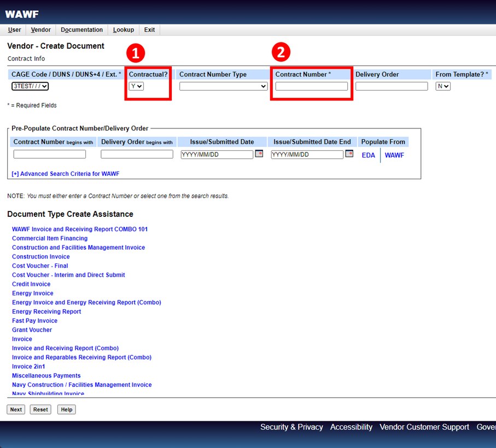The image size is (496, 448).
Task: Populate from EDA link
Action: (x=369, y=155)
